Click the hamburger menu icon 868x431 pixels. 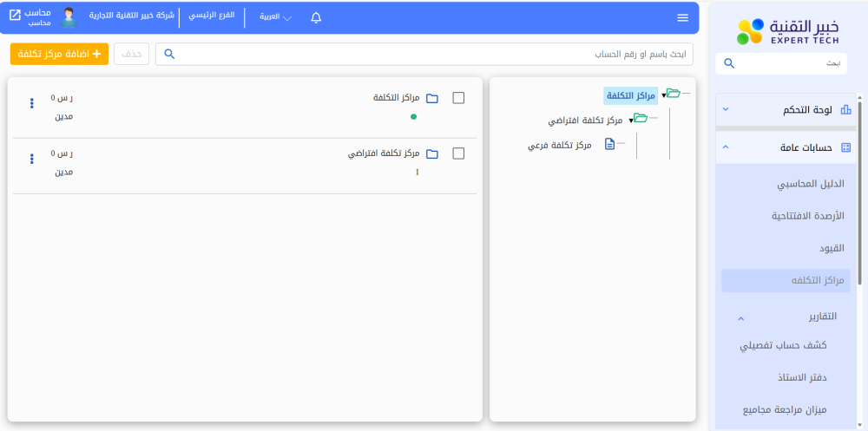682,17
